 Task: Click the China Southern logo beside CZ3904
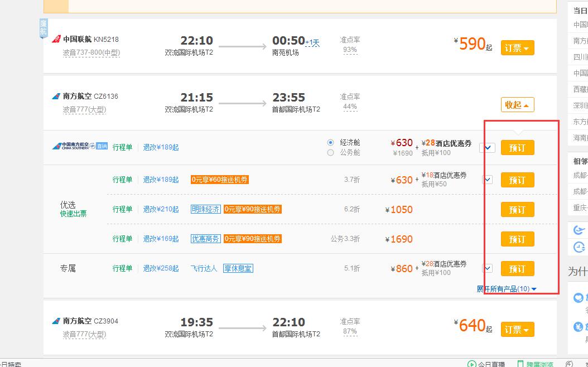pos(56,321)
